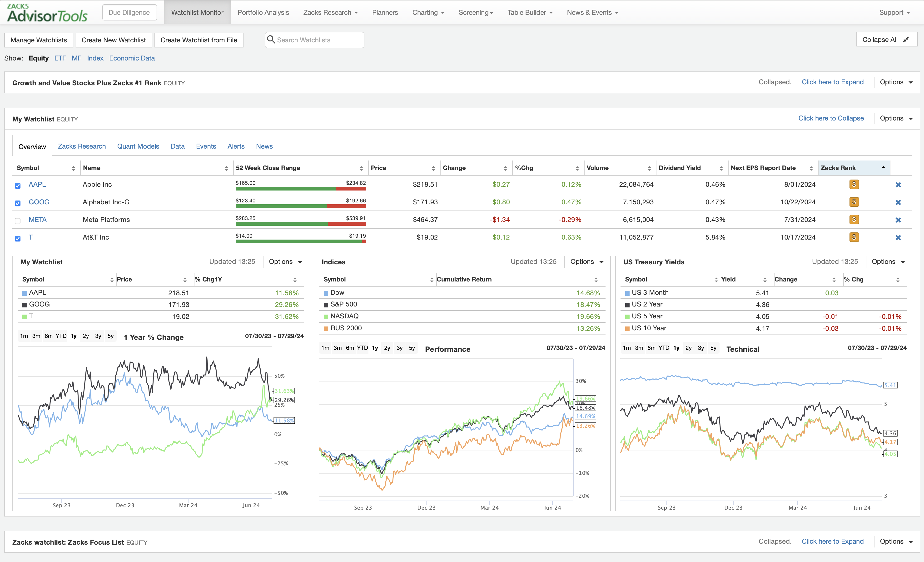Uncheck the AAPL checkbox
This screenshot has height=562, width=924.
click(x=18, y=185)
